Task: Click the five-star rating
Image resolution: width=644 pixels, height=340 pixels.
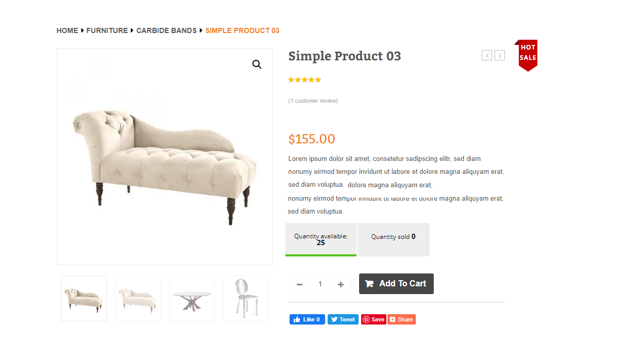Action: 304,79
